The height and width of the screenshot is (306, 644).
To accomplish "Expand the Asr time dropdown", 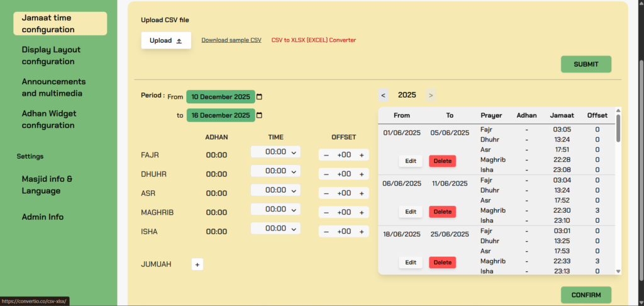I will 275,190.
